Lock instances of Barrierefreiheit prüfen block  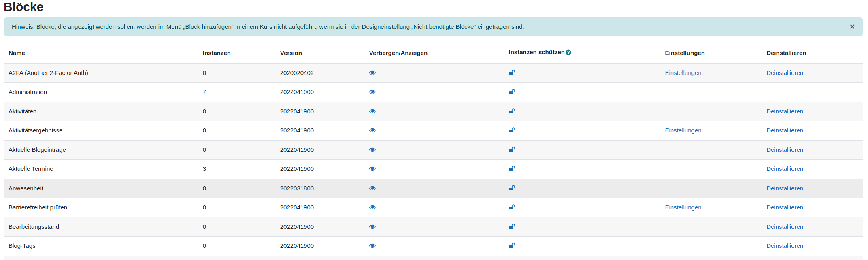click(x=512, y=207)
